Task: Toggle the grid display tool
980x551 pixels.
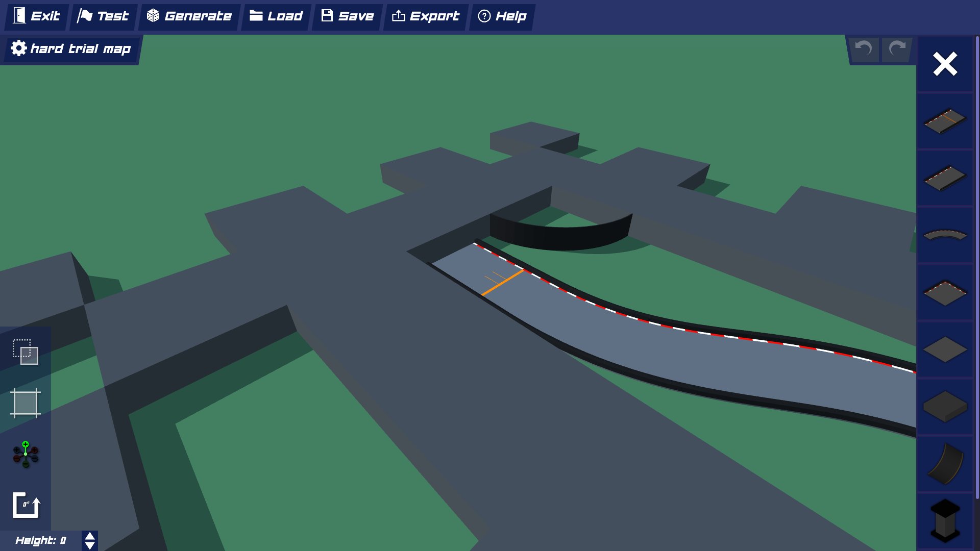Action: point(25,403)
